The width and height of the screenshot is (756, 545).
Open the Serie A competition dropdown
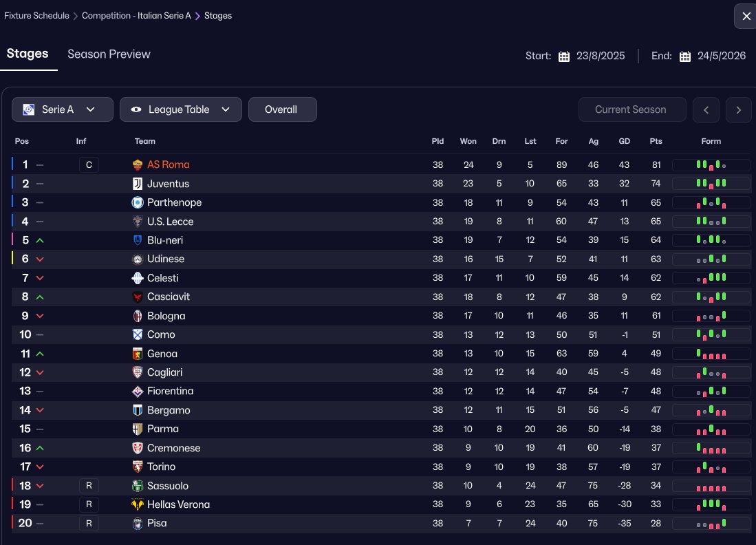pyautogui.click(x=63, y=109)
